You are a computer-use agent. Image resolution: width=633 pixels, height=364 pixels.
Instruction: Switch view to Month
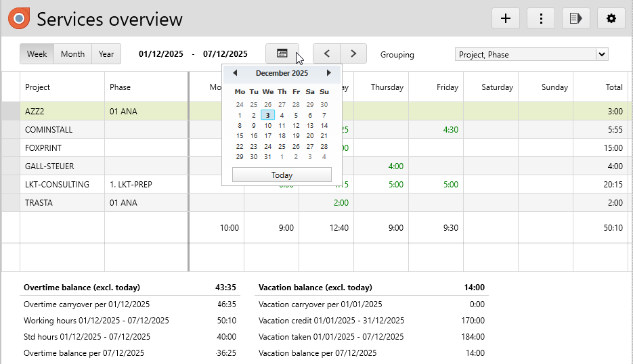[x=72, y=54]
